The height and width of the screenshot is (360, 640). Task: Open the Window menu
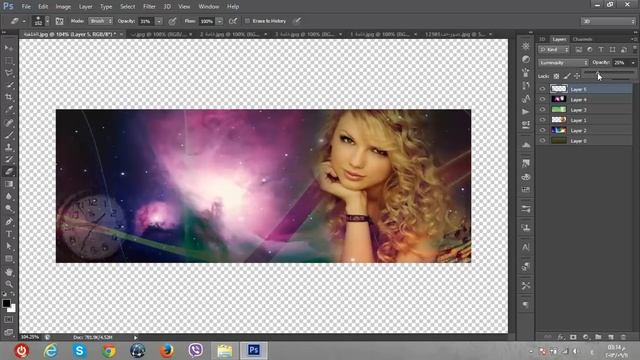pos(209,7)
